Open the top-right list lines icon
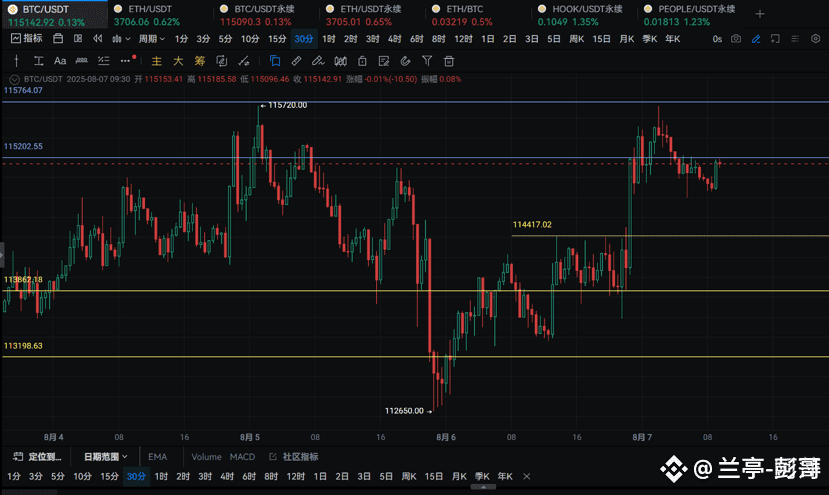This screenshot has height=495, width=829. (x=795, y=39)
